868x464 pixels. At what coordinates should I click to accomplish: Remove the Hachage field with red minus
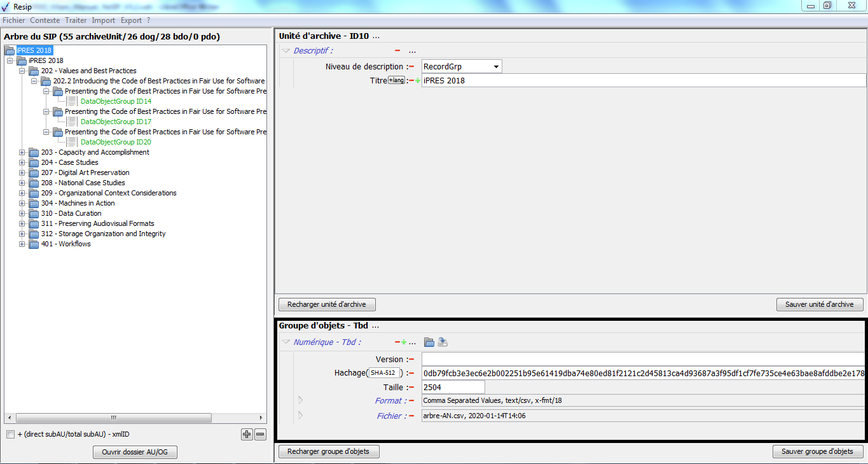(411, 373)
